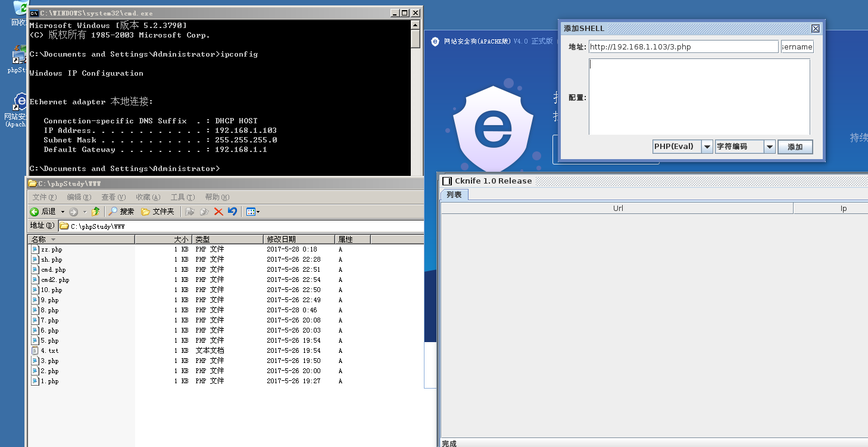Click the 2017-5-28 0:46 date of 8.php
Viewport: 868px width, 447px height.
(292, 311)
